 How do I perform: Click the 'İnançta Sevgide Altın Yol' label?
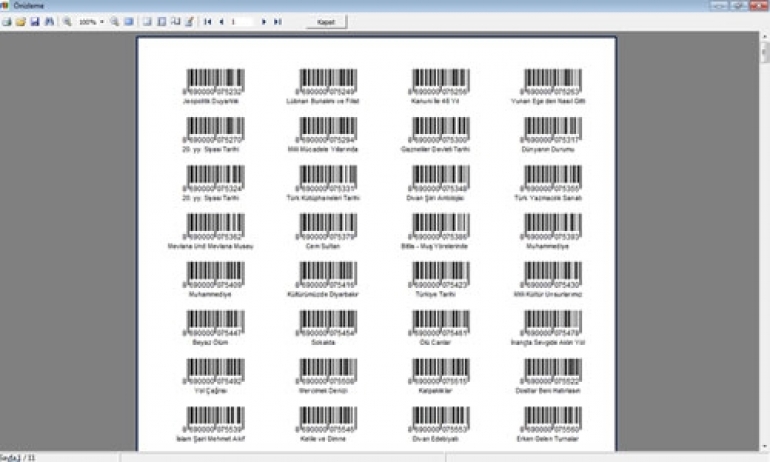[548, 342]
